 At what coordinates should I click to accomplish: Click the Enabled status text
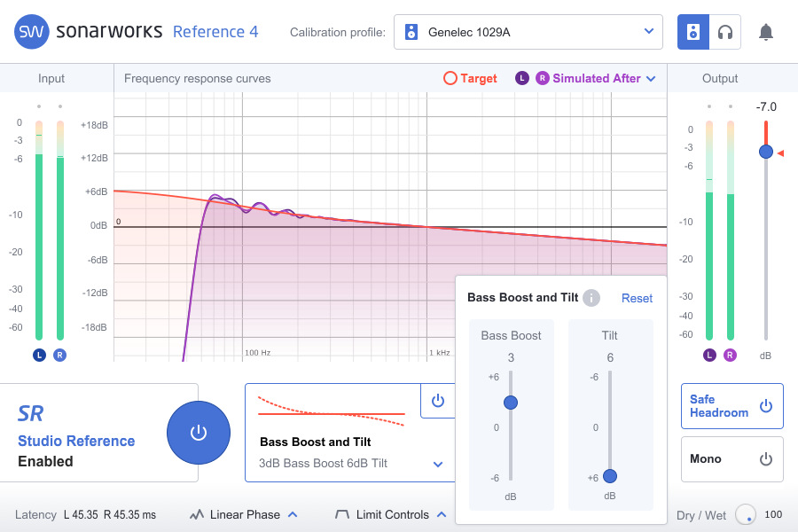(x=45, y=461)
